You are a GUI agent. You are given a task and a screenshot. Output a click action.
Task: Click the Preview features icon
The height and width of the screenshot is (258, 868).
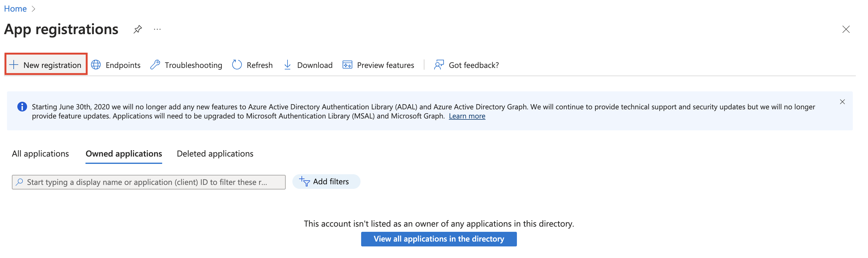click(x=347, y=65)
